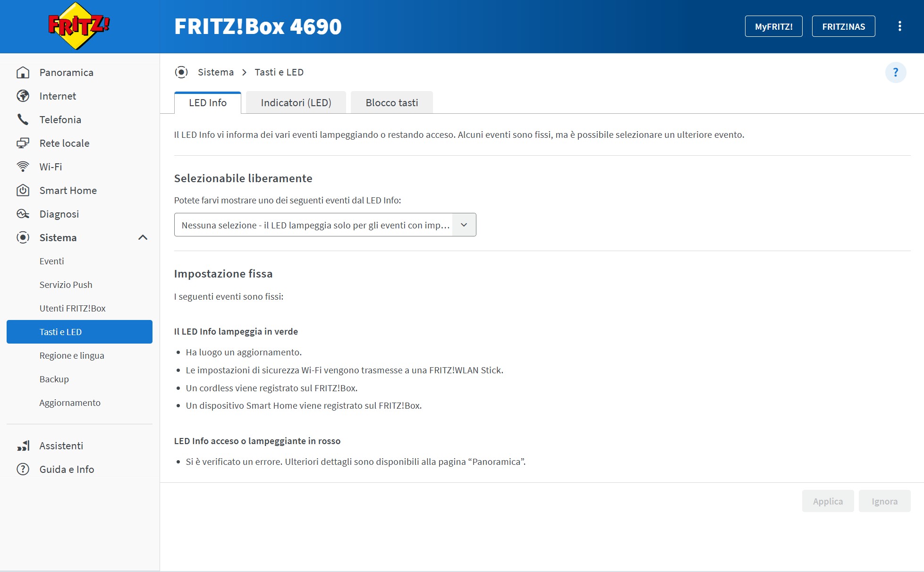Open the LED Info event dropdown

[x=325, y=225]
